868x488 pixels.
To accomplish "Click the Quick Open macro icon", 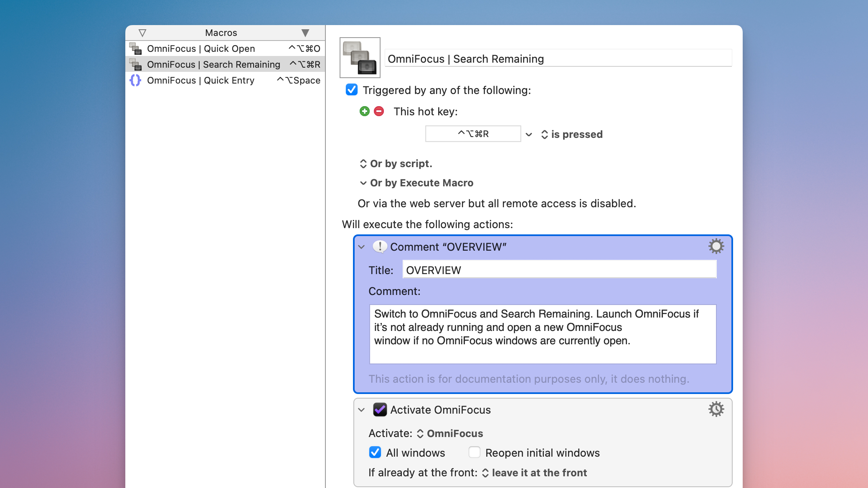I will click(x=135, y=48).
